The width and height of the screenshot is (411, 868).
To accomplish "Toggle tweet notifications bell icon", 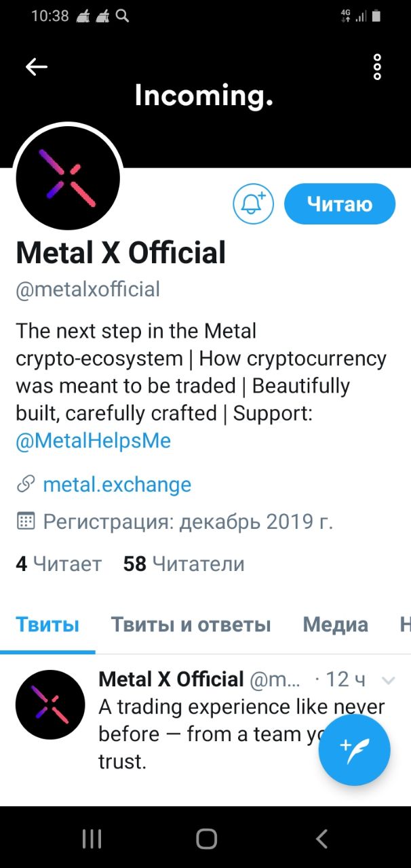I will coord(253,203).
